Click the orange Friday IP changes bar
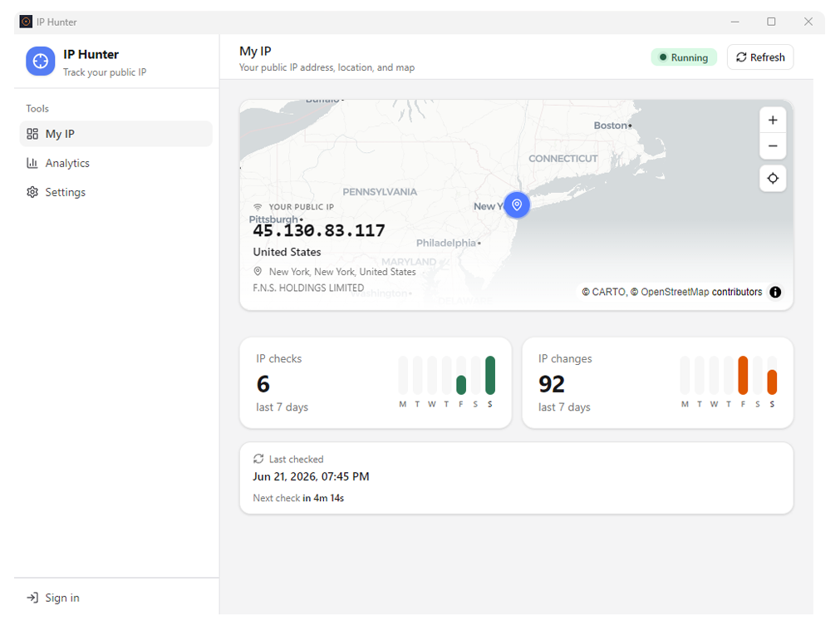840x626 pixels. [743, 375]
